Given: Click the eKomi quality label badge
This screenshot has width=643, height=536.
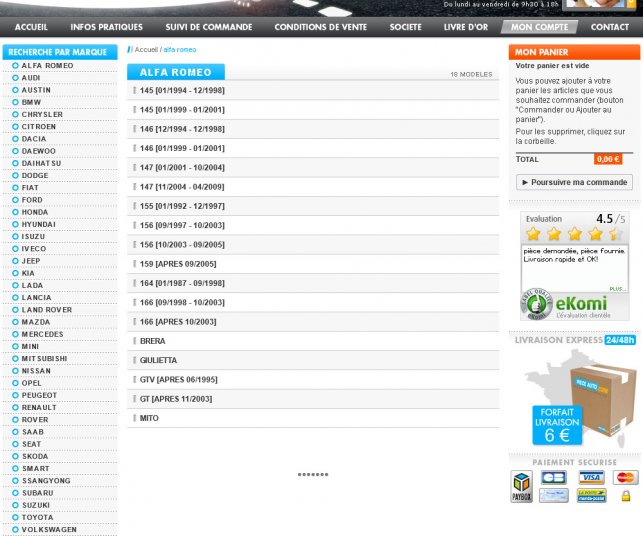Looking at the screenshot, I should 536,304.
